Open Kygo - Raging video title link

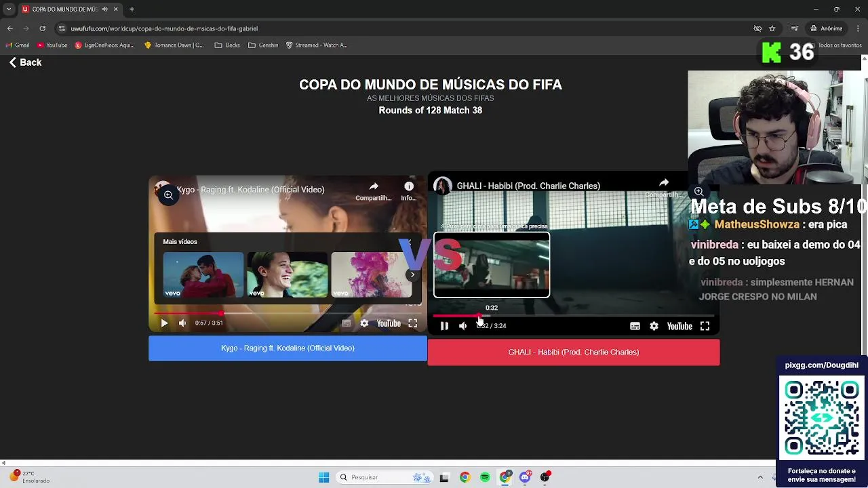click(x=250, y=190)
